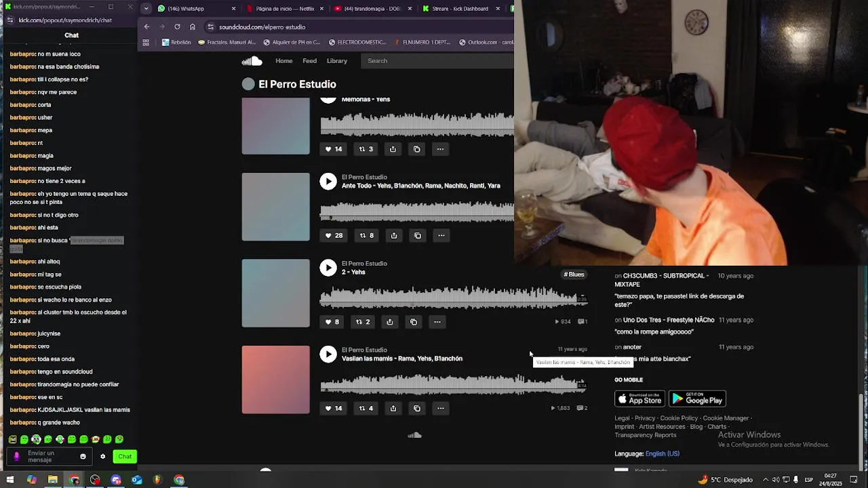Screen dimensions: 868x488
Task: Share the Ante Todo track
Action: click(x=393, y=235)
